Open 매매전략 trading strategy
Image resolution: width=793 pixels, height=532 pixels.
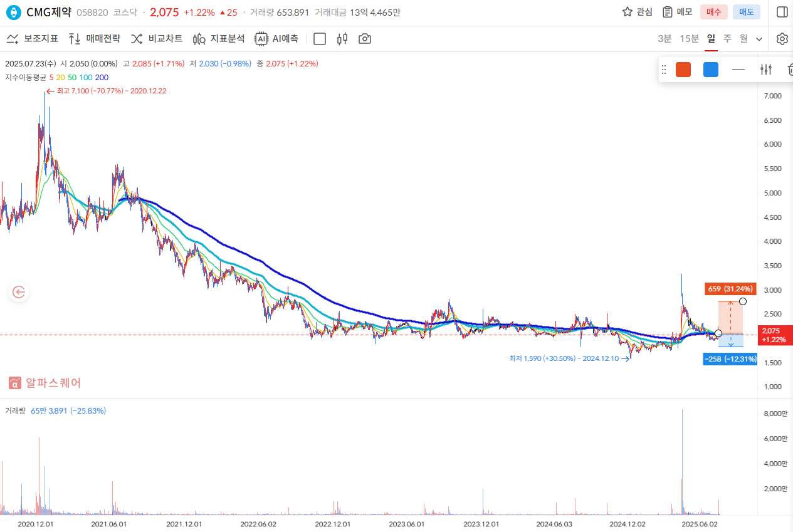point(94,39)
